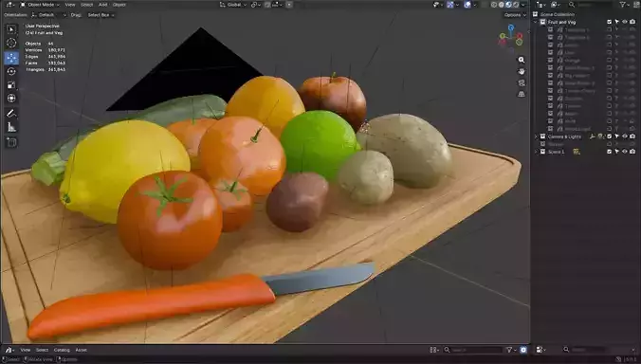This screenshot has width=641, height=364.
Task: Select the Scene Collection row in outliner
Action: 585,14
